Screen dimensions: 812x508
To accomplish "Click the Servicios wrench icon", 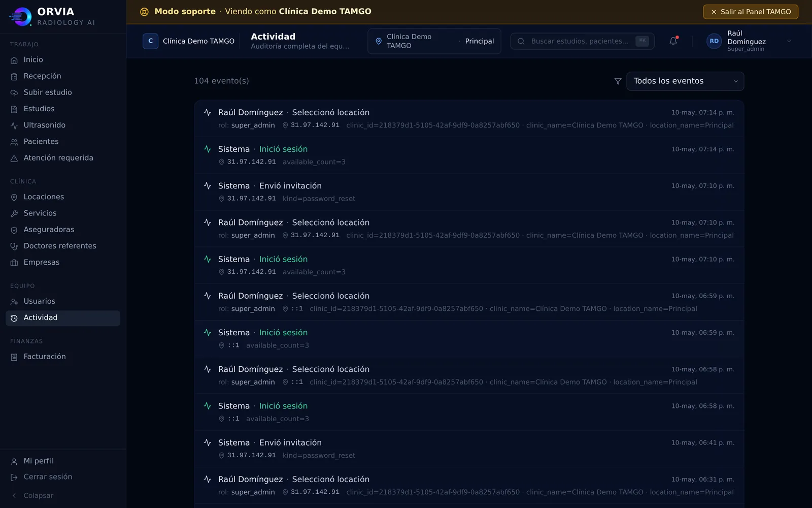I will 14,213.
